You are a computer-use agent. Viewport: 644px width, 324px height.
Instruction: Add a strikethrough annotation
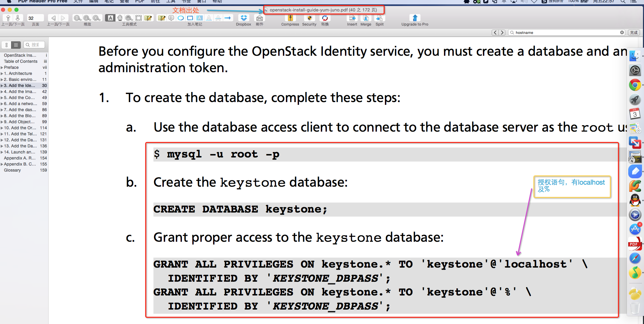pos(218,18)
